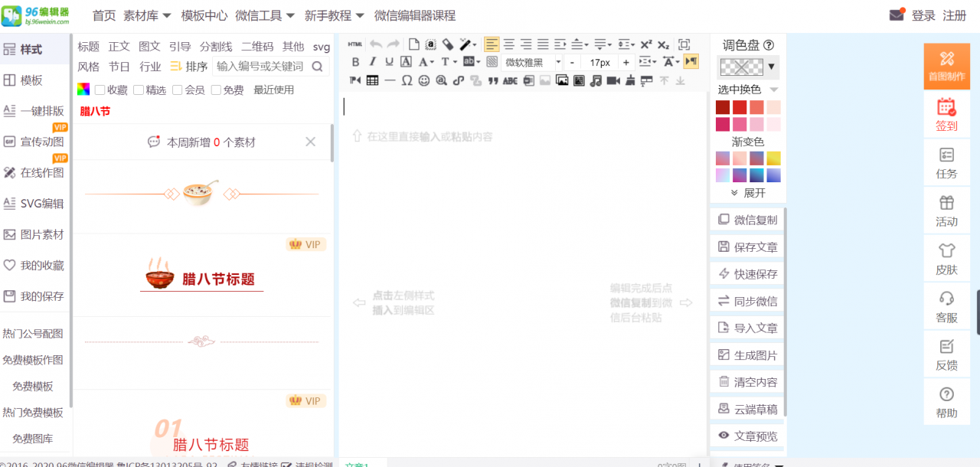Click the search magnifier in the material search box
This screenshot has height=467, width=980.
pyautogui.click(x=317, y=67)
